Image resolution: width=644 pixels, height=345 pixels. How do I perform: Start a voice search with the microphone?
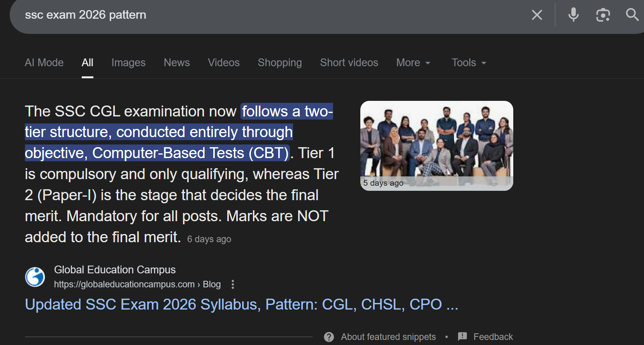pos(573,15)
